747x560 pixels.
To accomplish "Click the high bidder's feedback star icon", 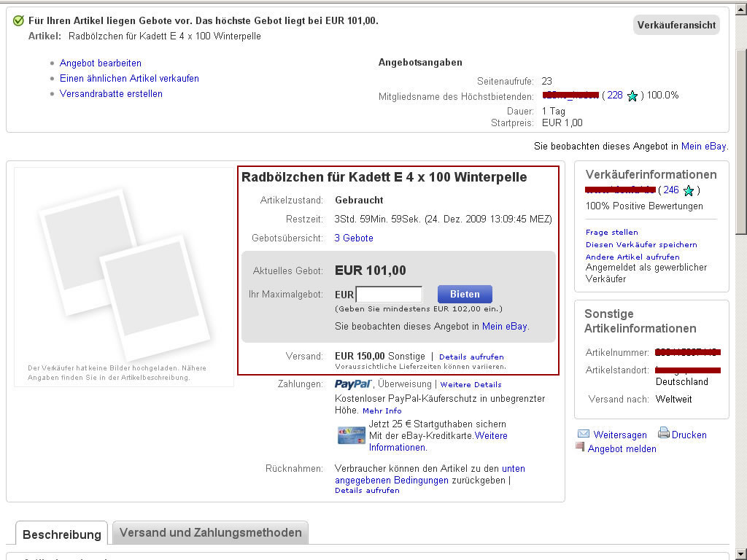I will coord(632,96).
